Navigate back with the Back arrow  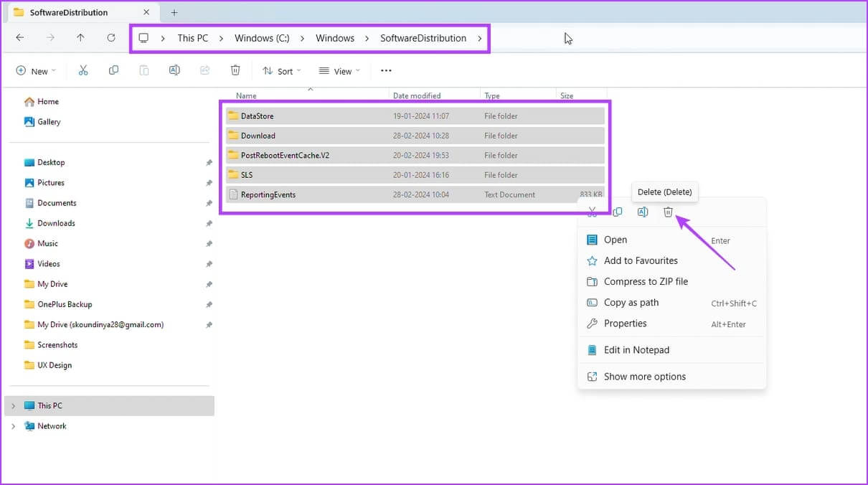click(20, 38)
